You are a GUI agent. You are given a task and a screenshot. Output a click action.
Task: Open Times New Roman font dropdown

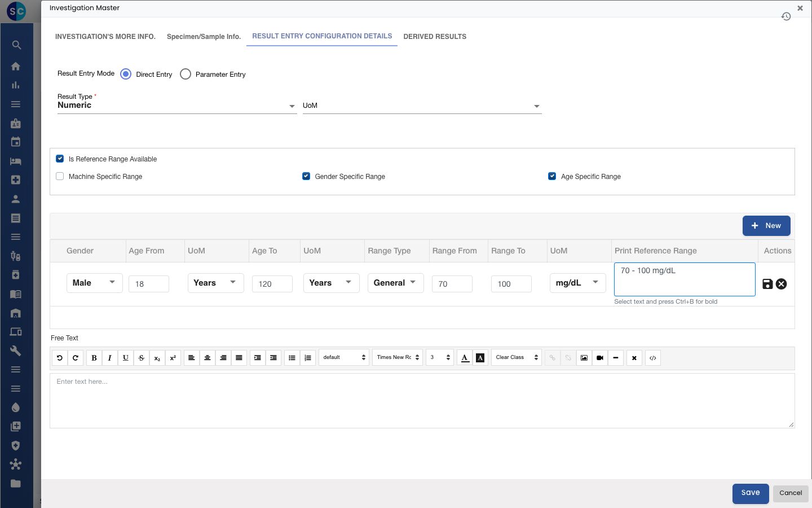(x=398, y=357)
